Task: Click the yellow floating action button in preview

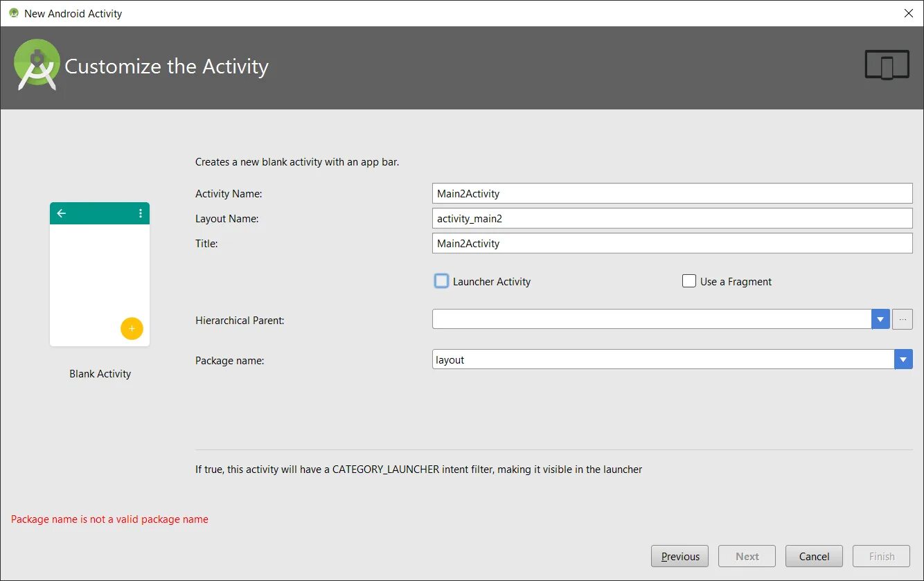Action: (x=132, y=328)
